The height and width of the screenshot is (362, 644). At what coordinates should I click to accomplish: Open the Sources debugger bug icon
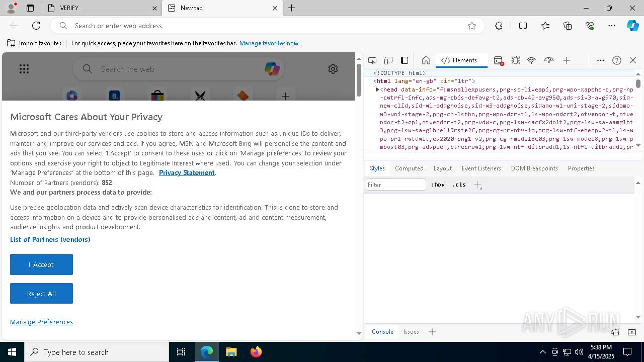[x=516, y=60]
